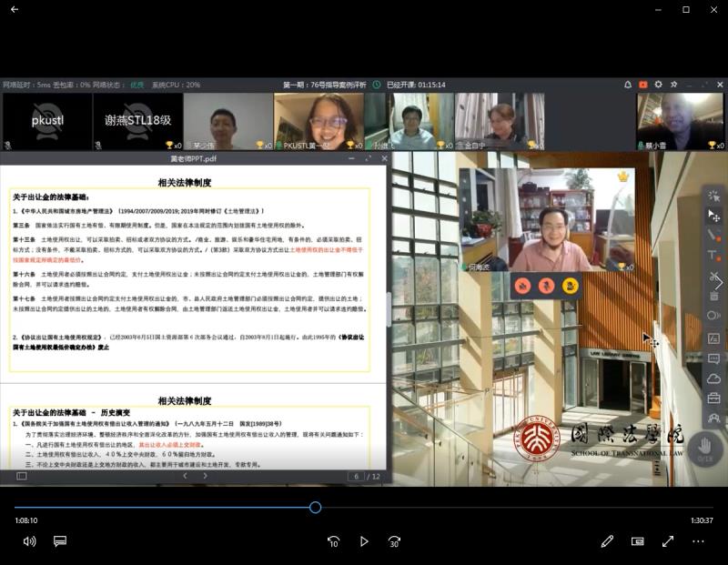728x565 pixels.
Task: Click the pencil edit icon
Action: 607,541
